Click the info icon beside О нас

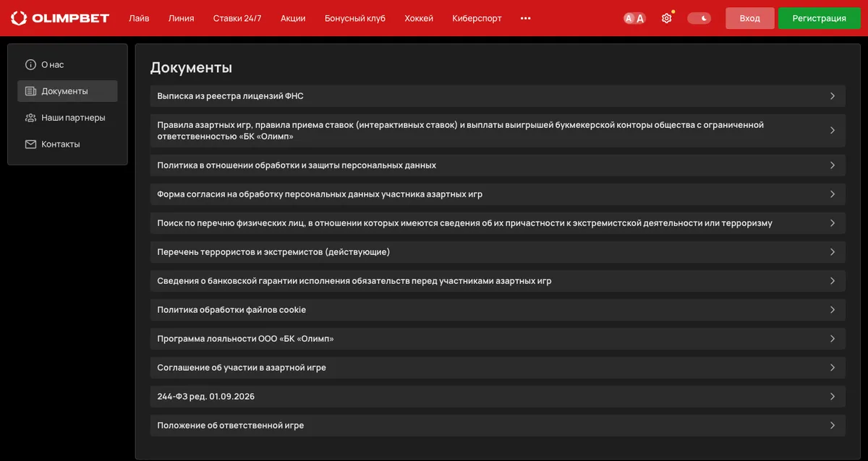[x=30, y=64]
